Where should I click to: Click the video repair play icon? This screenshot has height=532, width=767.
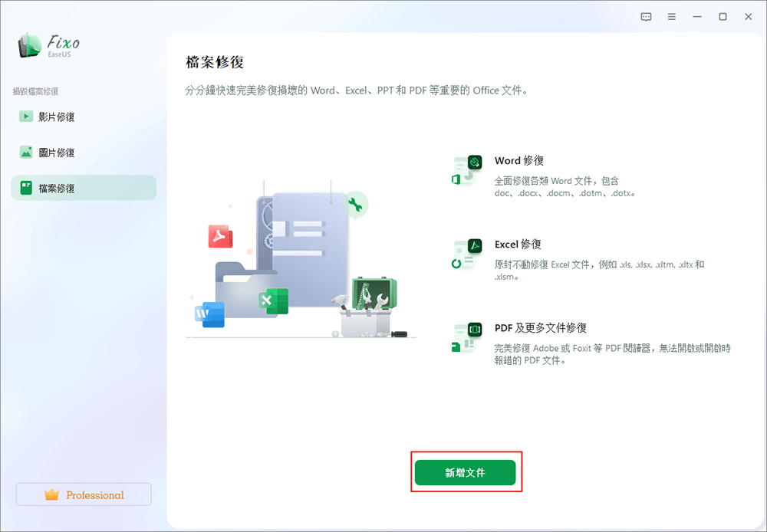pyautogui.click(x=26, y=117)
